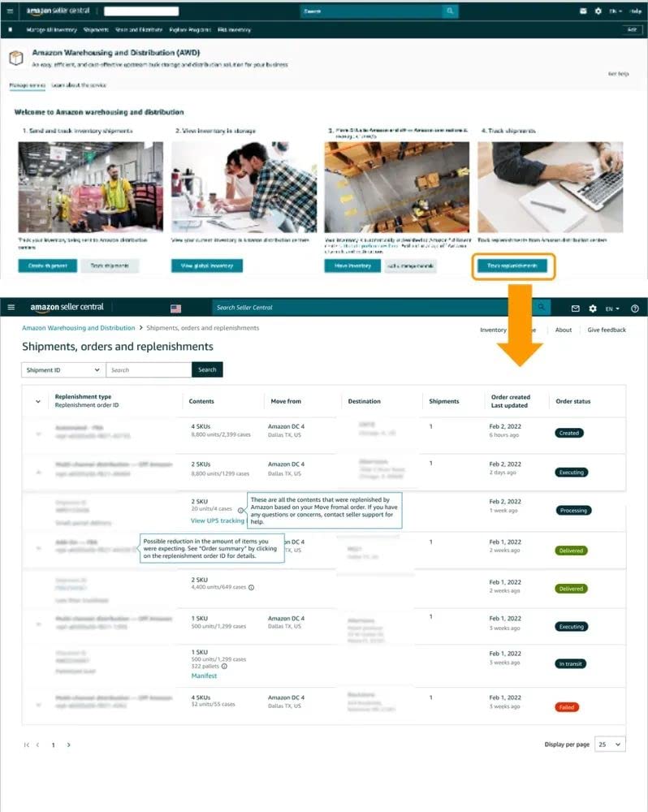The width and height of the screenshot is (648, 812).
Task: Click the info icon next to 322 pallets
Action: [224, 667]
